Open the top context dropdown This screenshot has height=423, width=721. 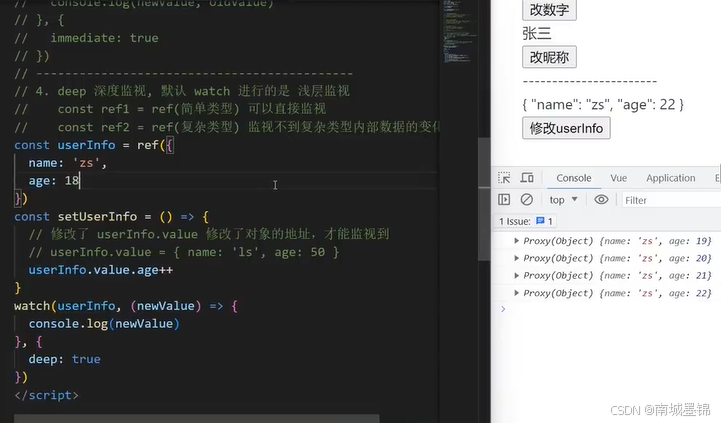(563, 200)
